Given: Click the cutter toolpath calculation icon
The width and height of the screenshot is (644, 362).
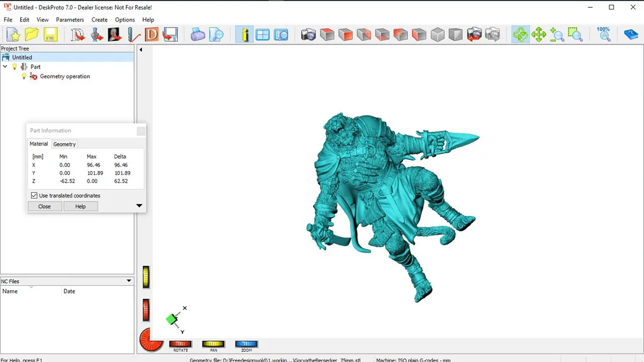Looking at the screenshot, I should click(x=133, y=35).
